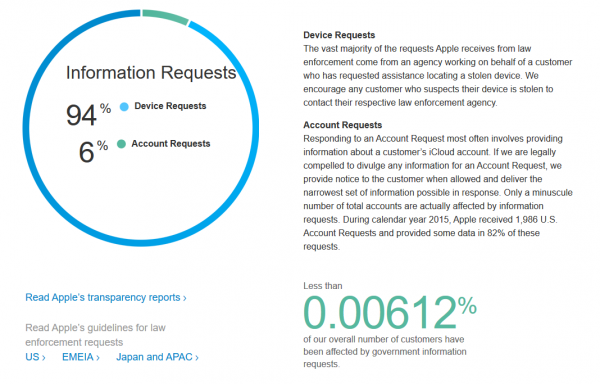Click the Device Requests legend label
This screenshot has width=600, height=384.
170,106
